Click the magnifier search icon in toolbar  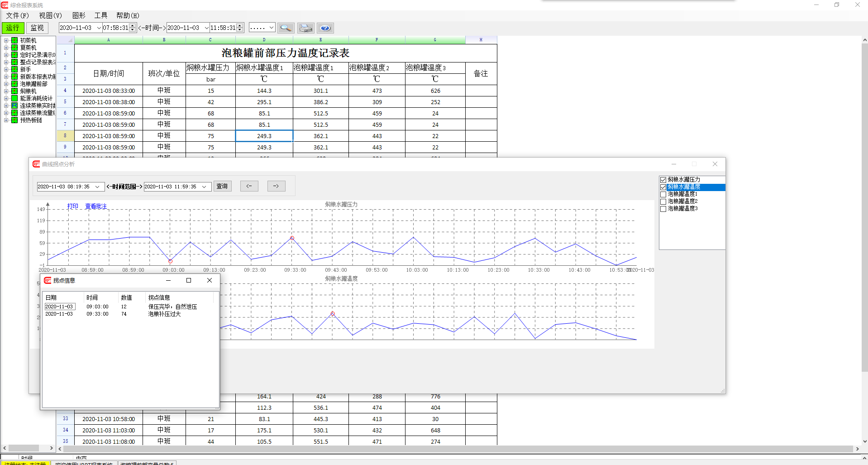[x=286, y=28]
